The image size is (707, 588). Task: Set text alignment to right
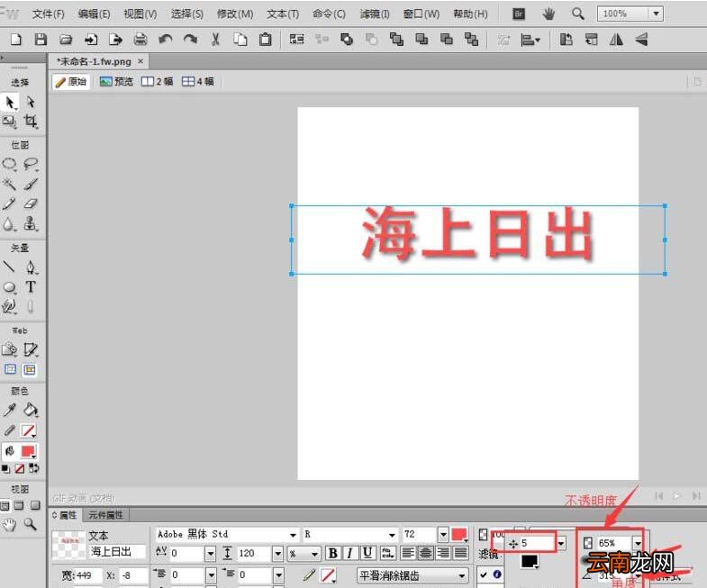443,553
